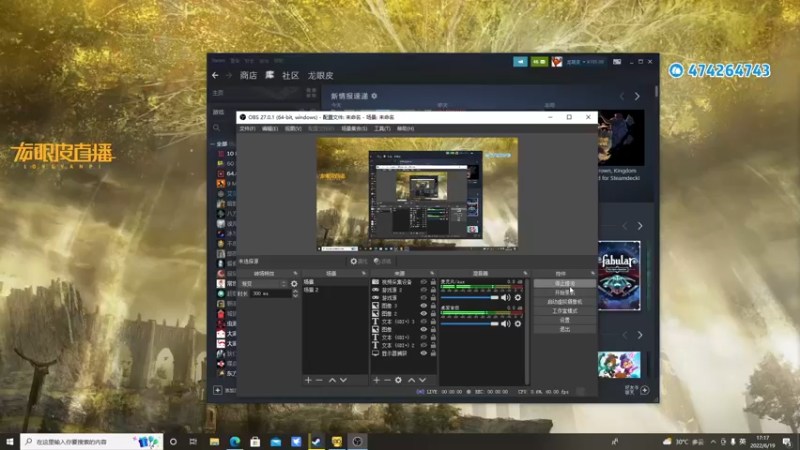Open the 工具(T) menu in OBS
The image size is (800, 450).
point(382,129)
